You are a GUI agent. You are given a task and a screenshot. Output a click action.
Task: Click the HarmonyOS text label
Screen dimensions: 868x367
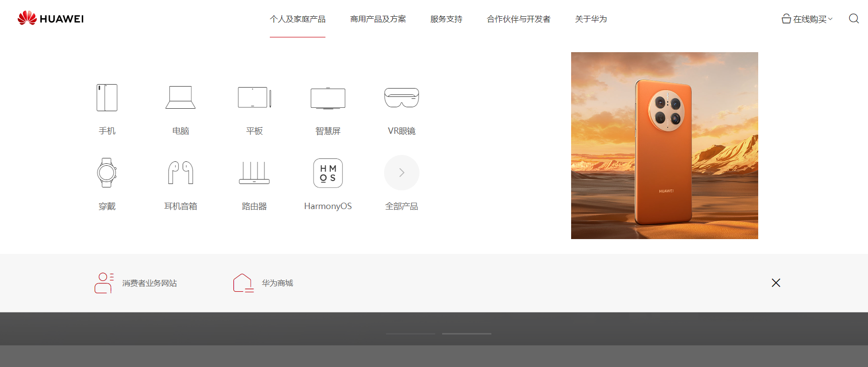click(328, 206)
